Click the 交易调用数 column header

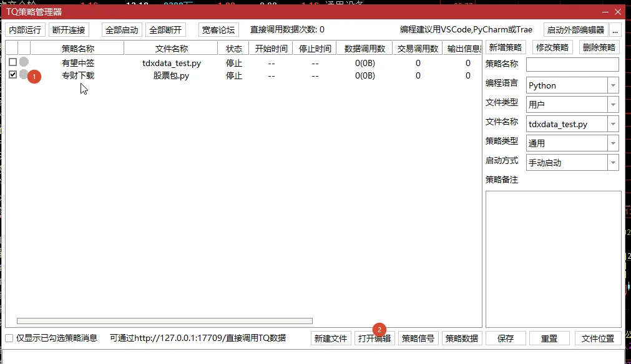point(418,49)
